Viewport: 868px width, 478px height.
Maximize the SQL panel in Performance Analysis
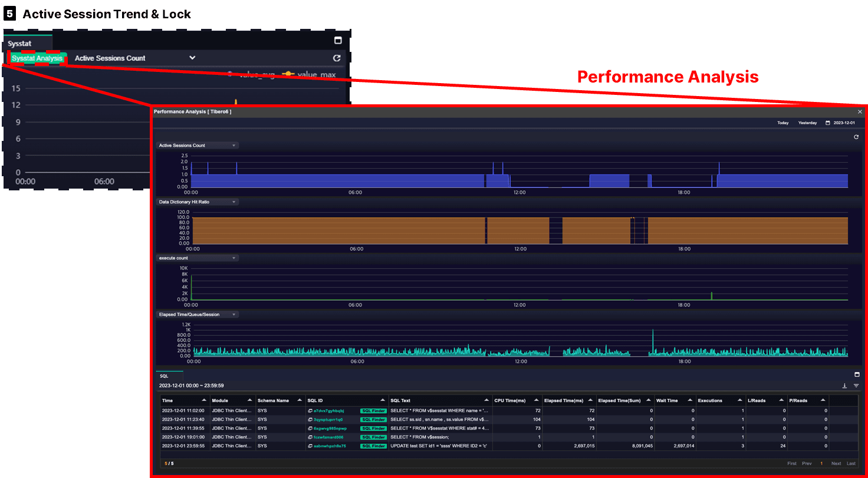857,375
